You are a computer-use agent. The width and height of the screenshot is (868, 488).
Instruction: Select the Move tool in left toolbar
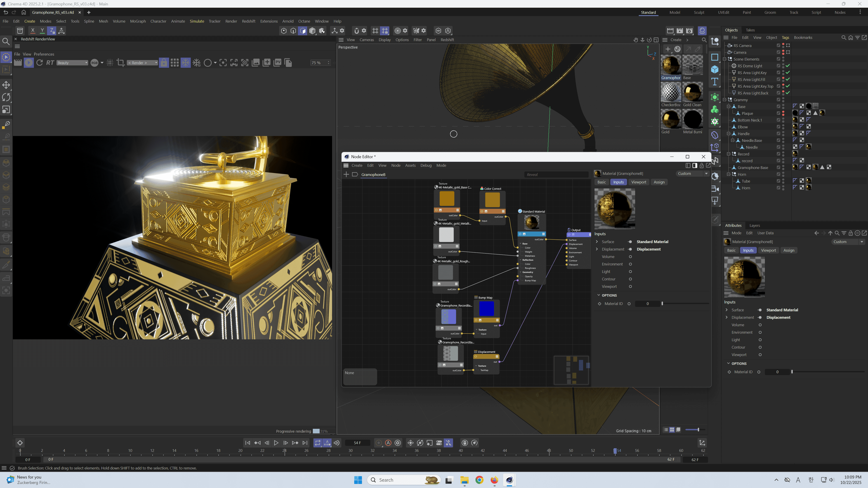coord(6,85)
